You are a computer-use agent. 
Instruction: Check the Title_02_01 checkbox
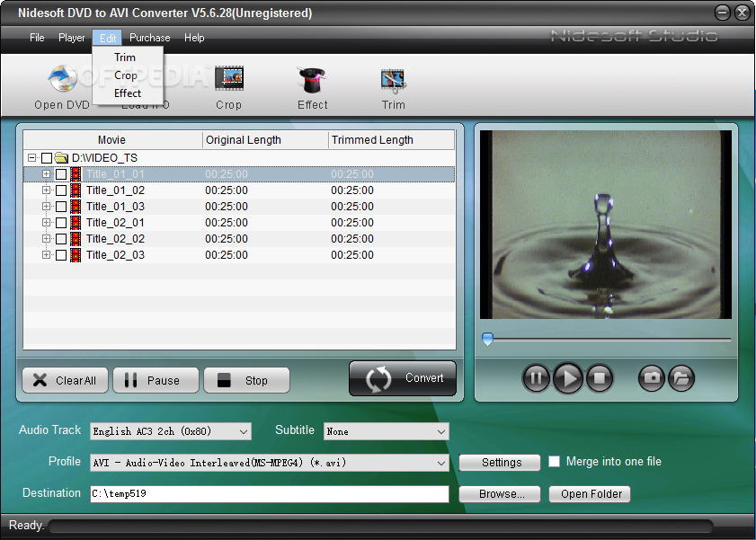click(61, 223)
